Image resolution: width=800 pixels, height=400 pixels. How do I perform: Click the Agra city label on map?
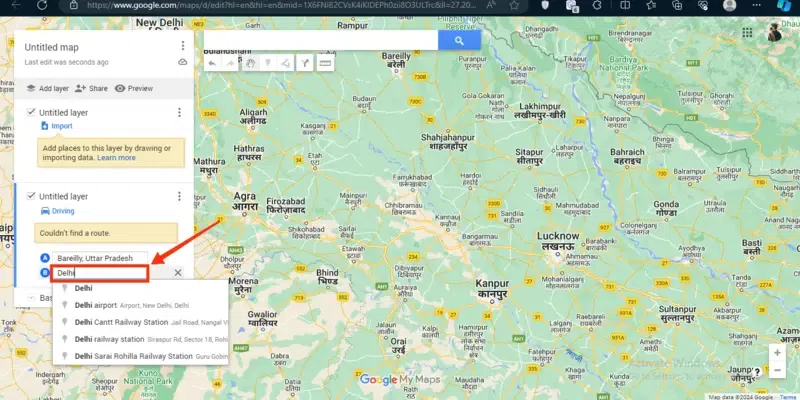tap(245, 202)
